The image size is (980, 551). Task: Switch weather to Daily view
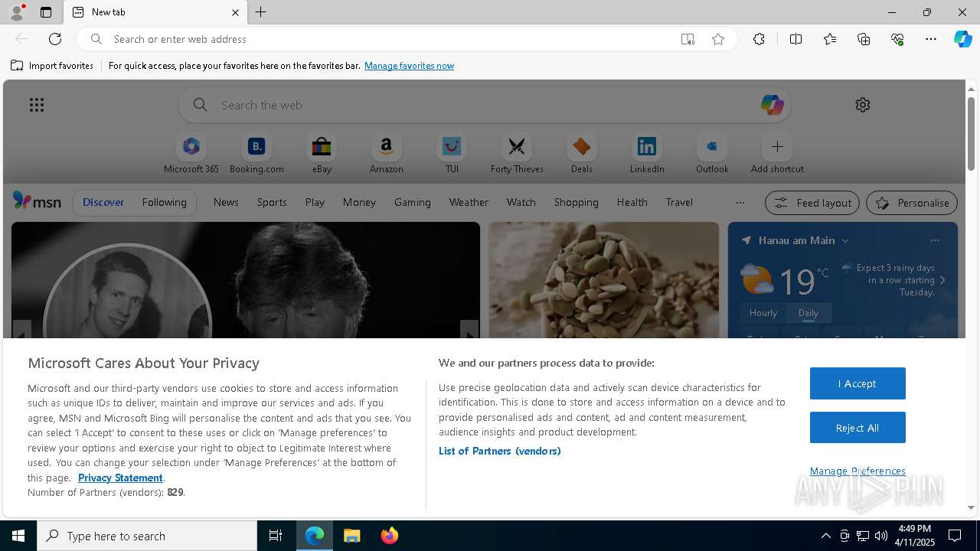(808, 313)
